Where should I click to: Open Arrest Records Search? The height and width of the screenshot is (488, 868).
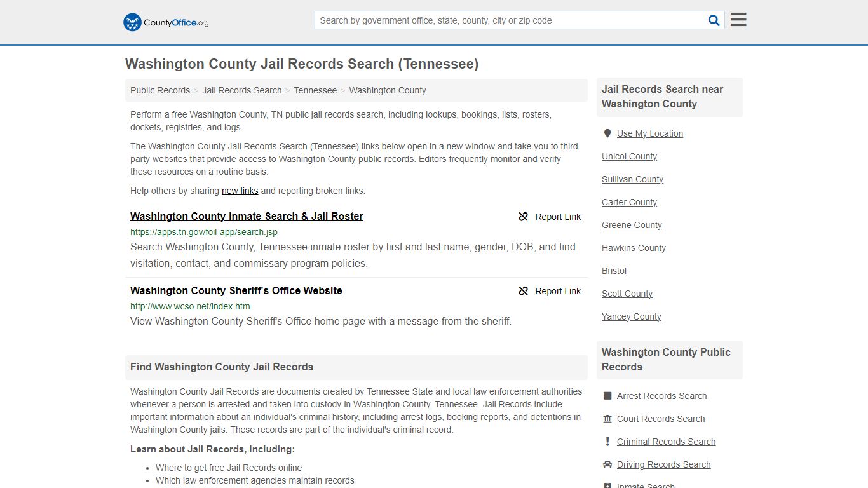pos(661,396)
